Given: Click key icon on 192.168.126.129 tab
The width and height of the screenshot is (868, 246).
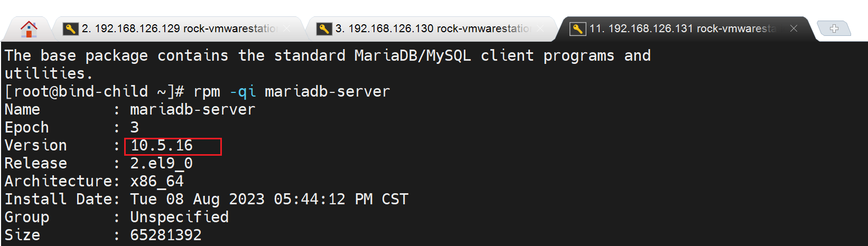Looking at the screenshot, I should coord(70,29).
